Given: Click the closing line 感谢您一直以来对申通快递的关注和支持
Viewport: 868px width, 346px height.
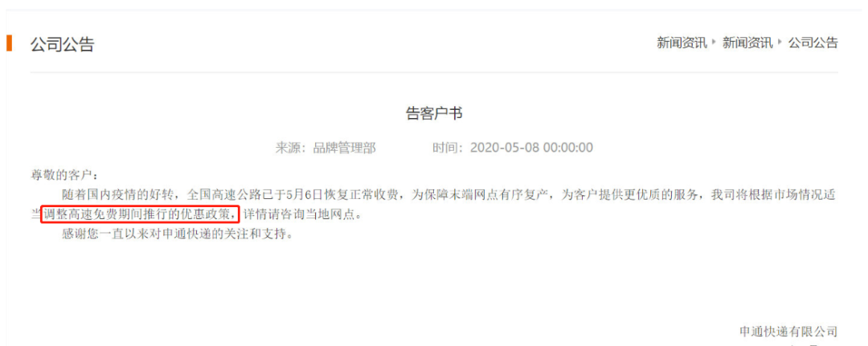Looking at the screenshot, I should click(x=177, y=234).
